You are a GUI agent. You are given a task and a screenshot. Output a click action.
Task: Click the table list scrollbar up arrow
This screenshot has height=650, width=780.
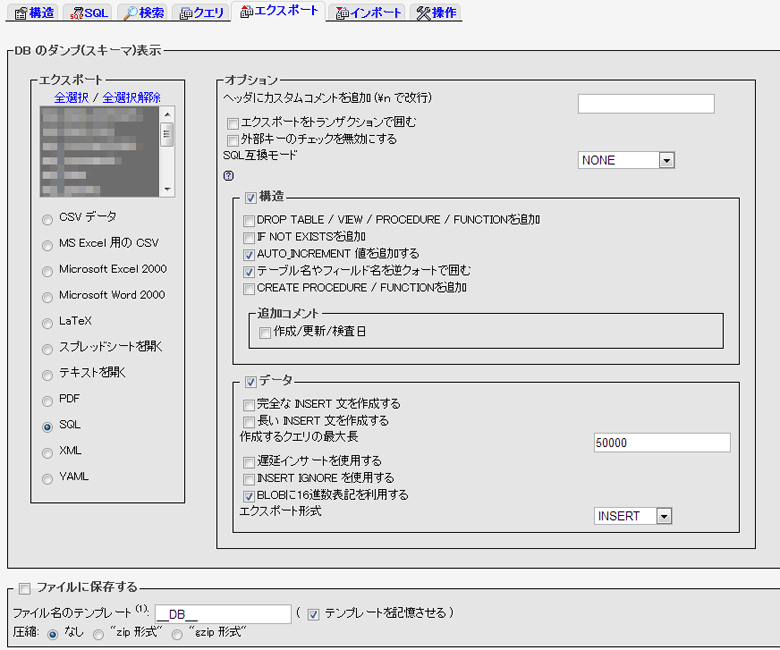click(x=167, y=114)
